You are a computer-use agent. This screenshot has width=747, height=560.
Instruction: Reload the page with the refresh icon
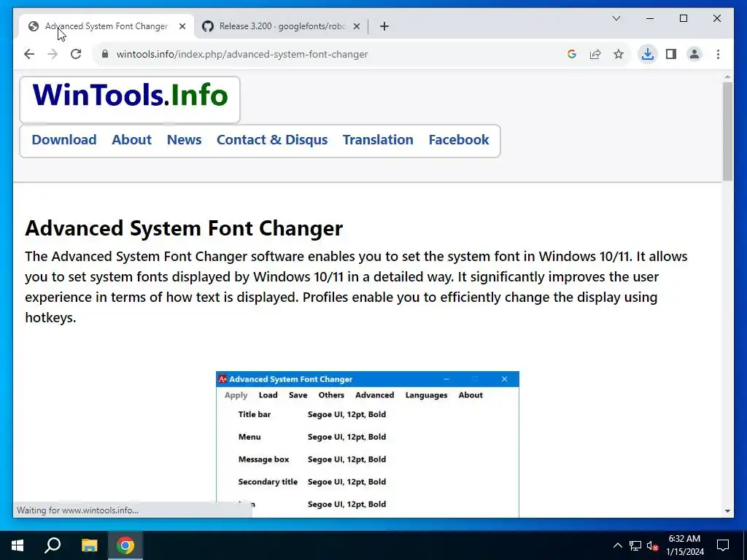(76, 54)
